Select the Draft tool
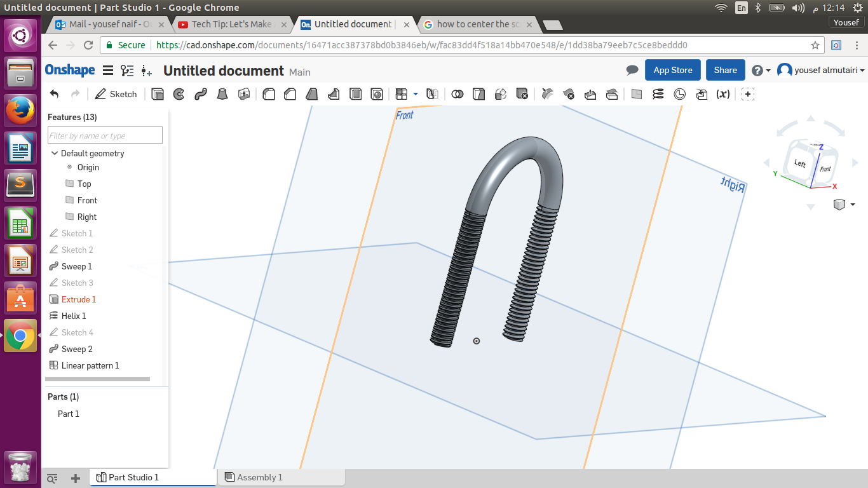The height and width of the screenshot is (488, 868). (x=312, y=94)
